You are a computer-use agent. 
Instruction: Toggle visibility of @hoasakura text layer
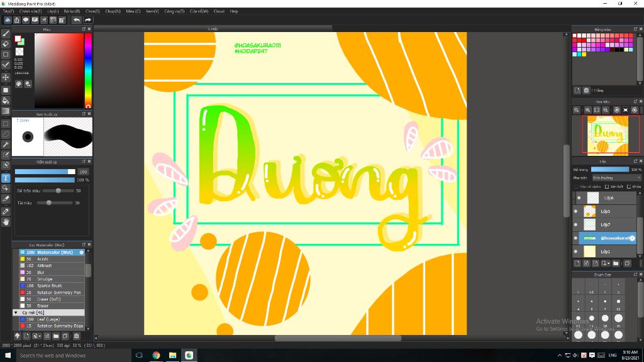point(576,238)
